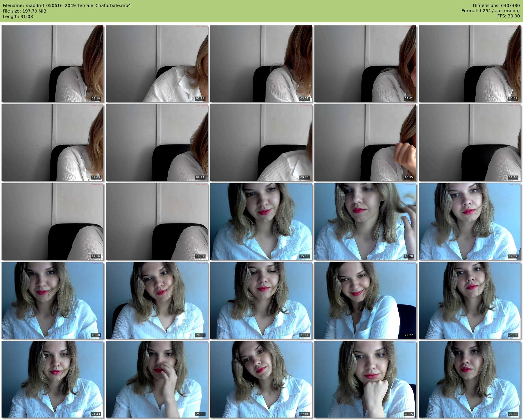
Task: Open the thumbnail stamped 01:10
Action: (53, 64)
